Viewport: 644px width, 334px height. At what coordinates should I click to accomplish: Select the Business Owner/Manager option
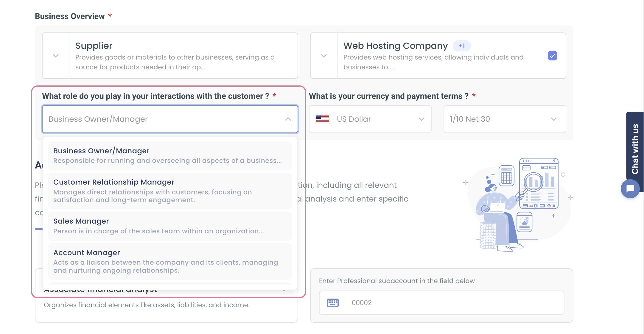(x=170, y=155)
